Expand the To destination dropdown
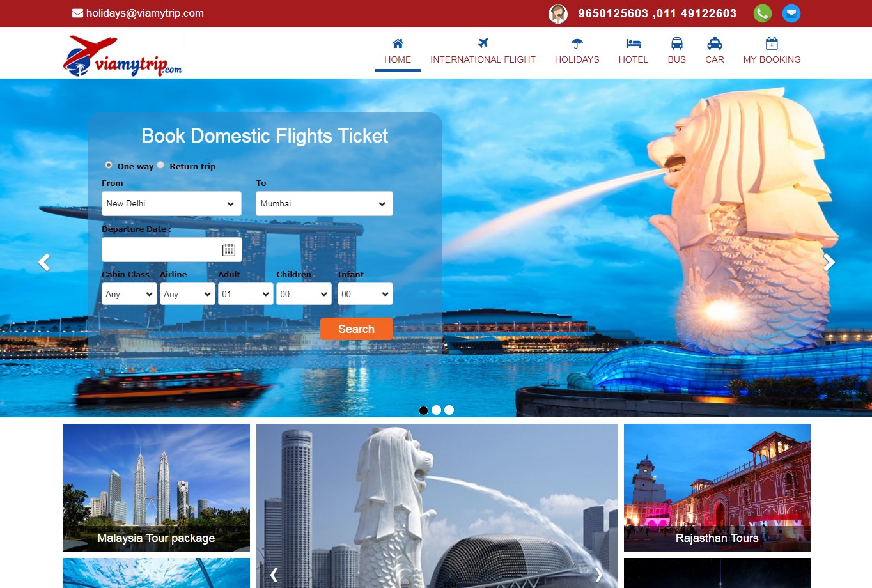The height and width of the screenshot is (588, 872). 324,204
